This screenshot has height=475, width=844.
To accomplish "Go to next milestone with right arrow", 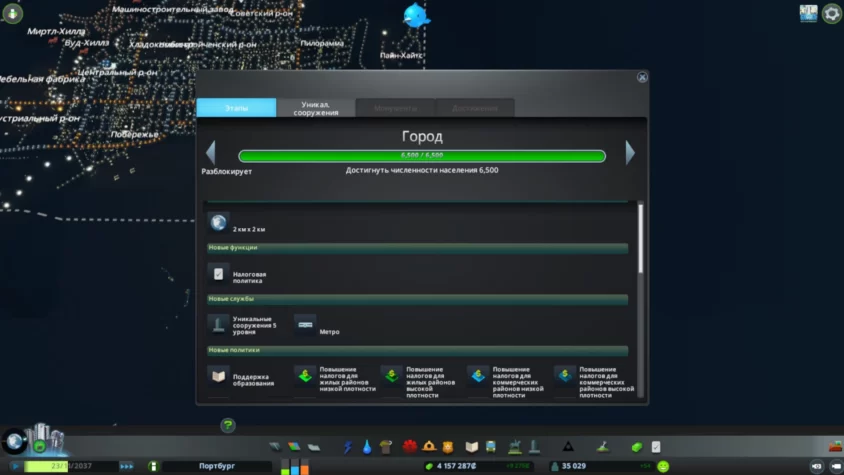I will pyautogui.click(x=630, y=153).
